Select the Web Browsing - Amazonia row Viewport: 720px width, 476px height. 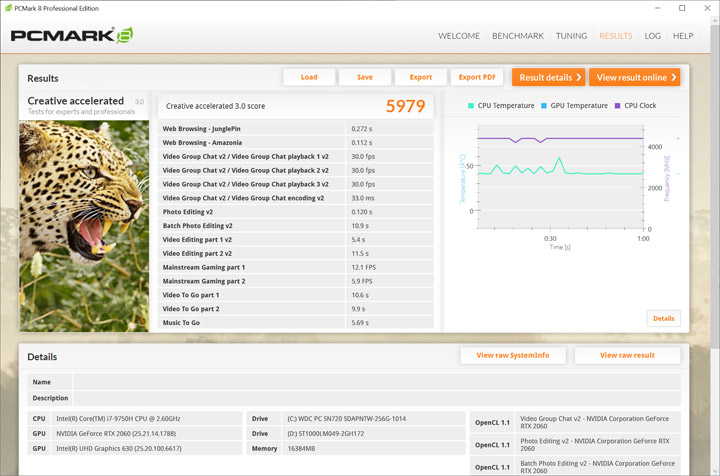click(296, 143)
